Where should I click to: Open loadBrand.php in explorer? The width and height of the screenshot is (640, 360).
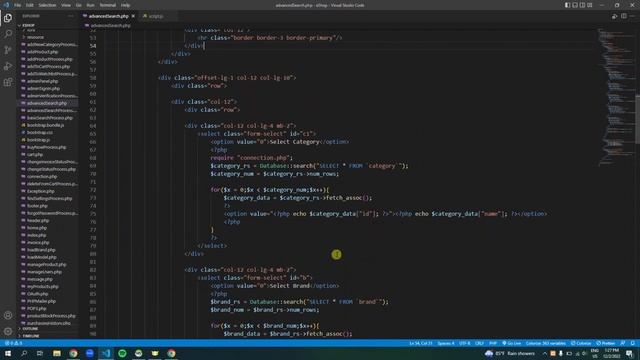click(41, 250)
